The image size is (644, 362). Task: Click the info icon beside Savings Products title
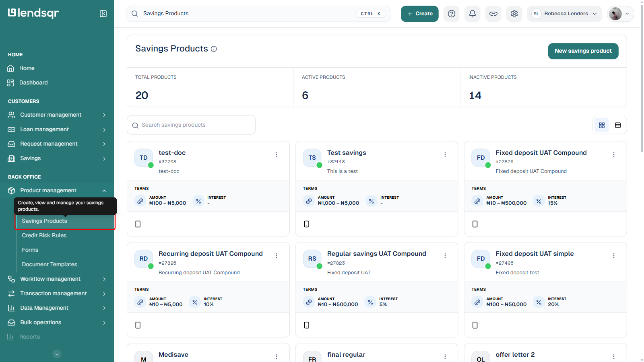pyautogui.click(x=214, y=49)
